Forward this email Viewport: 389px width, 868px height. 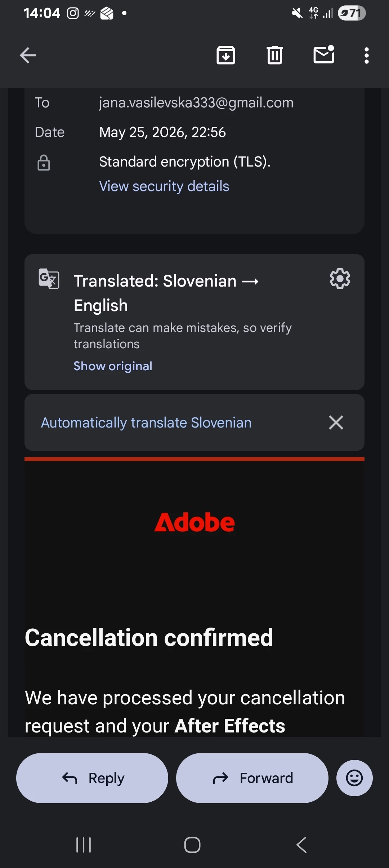(252, 778)
